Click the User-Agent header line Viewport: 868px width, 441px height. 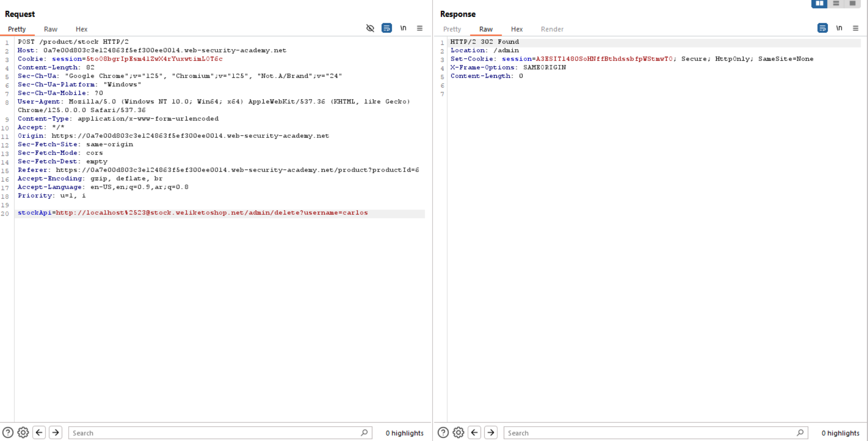click(x=214, y=106)
